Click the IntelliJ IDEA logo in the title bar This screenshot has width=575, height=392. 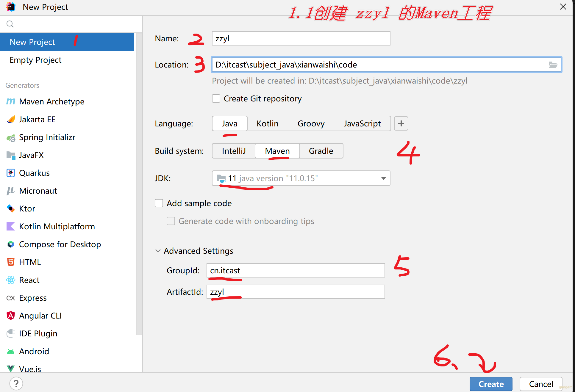coord(11,7)
